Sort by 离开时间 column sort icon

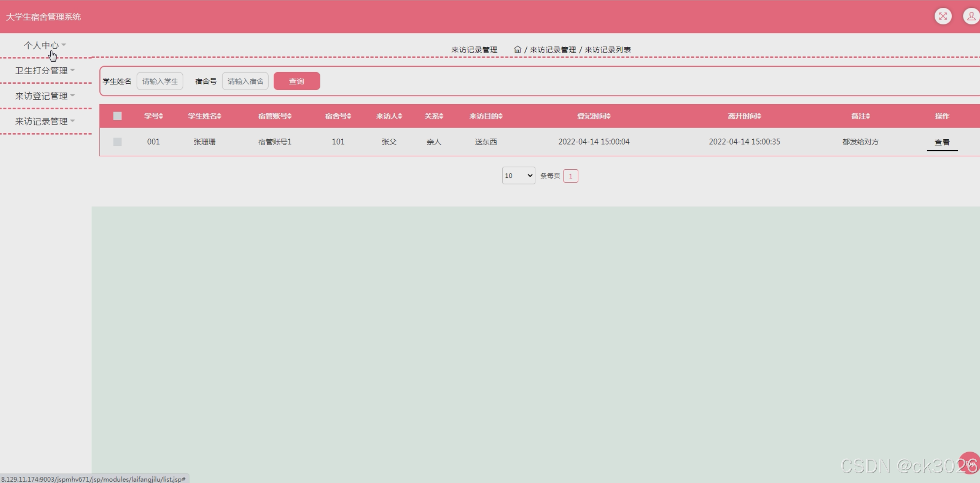[759, 116]
